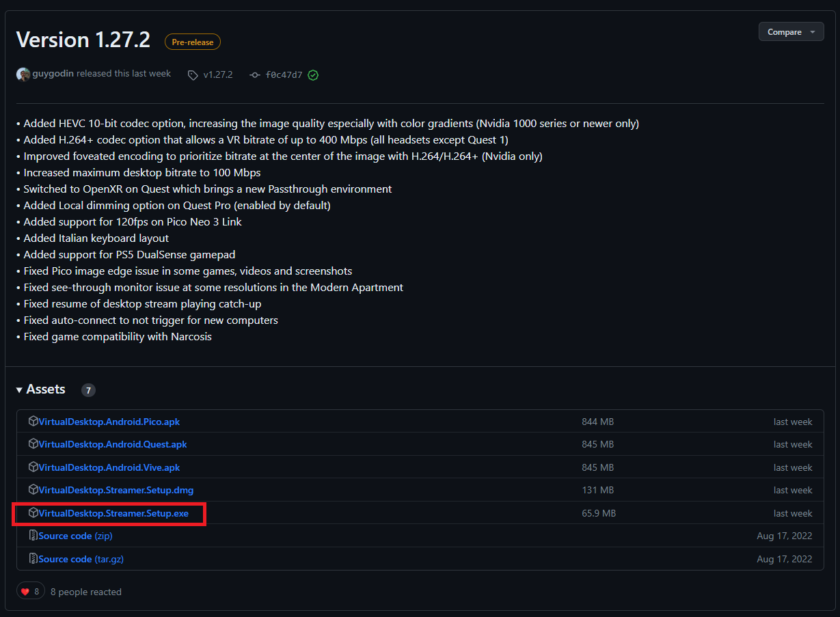Click the 65.9 MB size value
Screen dimensions: 840x617
[x=599, y=513]
